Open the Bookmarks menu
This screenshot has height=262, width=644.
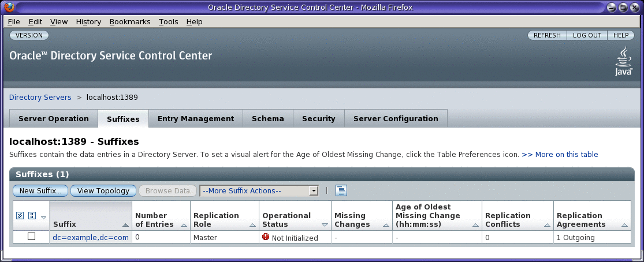130,22
